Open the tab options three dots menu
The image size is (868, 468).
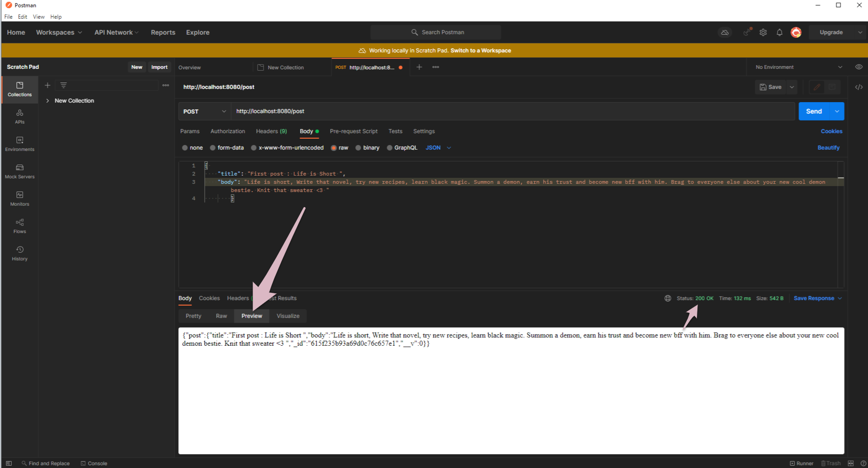[x=436, y=67]
